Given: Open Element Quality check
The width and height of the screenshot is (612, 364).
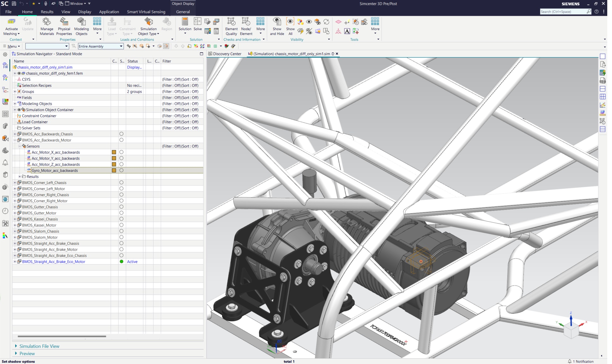Looking at the screenshot, I should coord(231,22).
